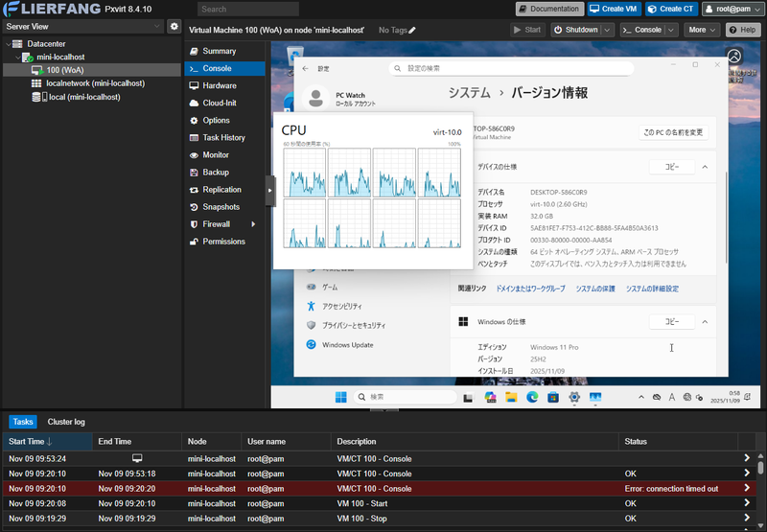
Task: Open the Server View dropdown
Action: click(156, 27)
